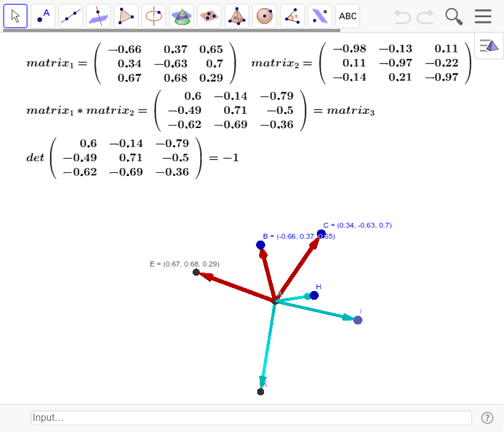Choose the Line through two points tool
The height and width of the screenshot is (432, 504).
pos(71,16)
